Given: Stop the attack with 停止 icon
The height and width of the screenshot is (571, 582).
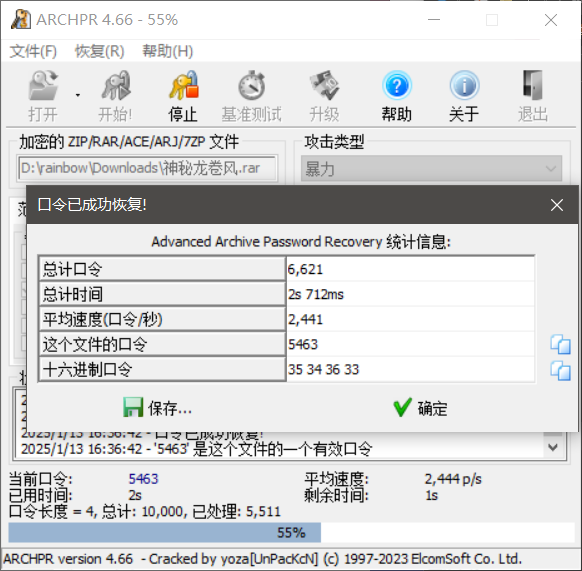Looking at the screenshot, I should point(183,86).
